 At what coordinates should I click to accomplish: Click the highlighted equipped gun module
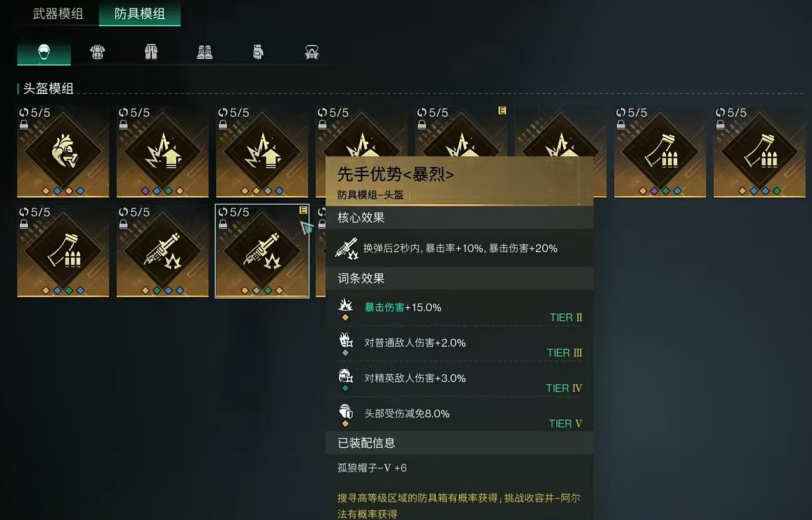[x=262, y=251]
